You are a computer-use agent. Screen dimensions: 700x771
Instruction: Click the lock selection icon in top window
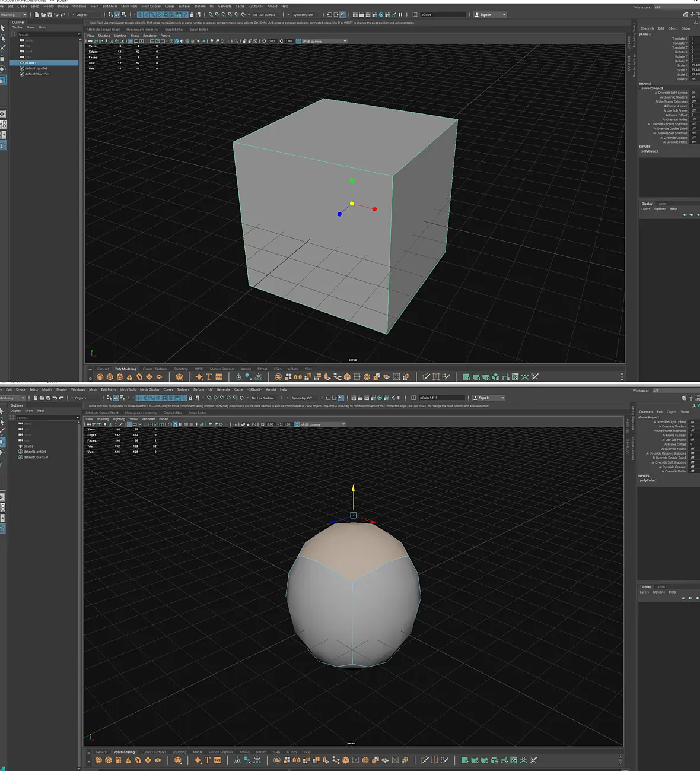[x=192, y=15]
